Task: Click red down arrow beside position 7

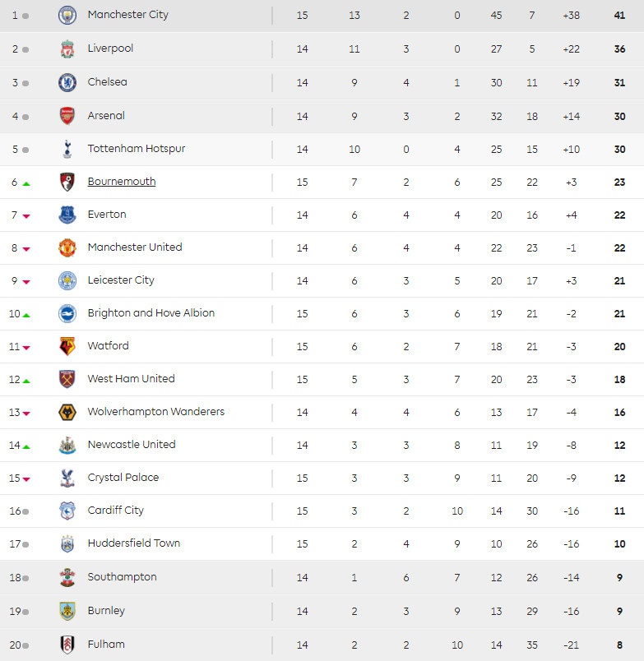Action: (26, 216)
